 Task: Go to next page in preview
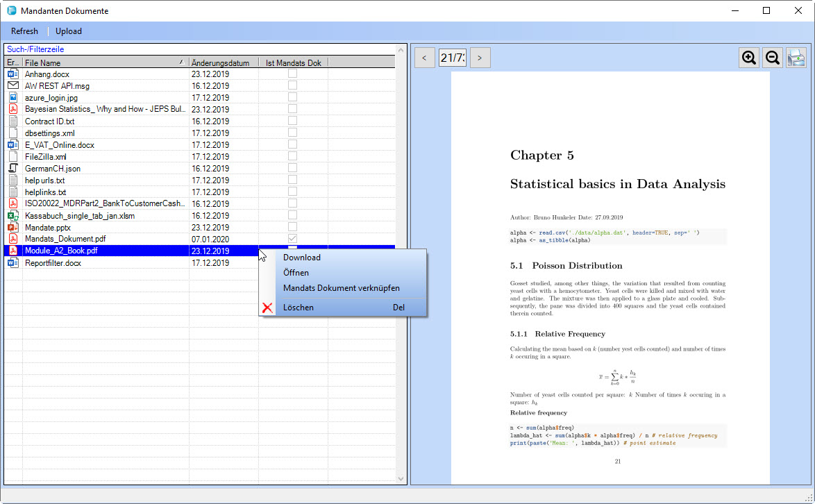(x=480, y=58)
